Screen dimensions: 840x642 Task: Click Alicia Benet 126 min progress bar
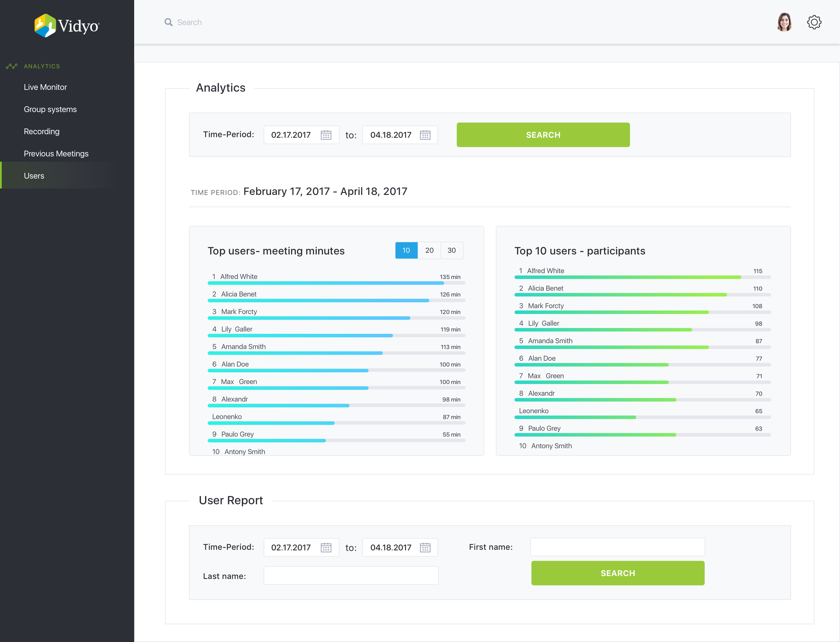[337, 301]
